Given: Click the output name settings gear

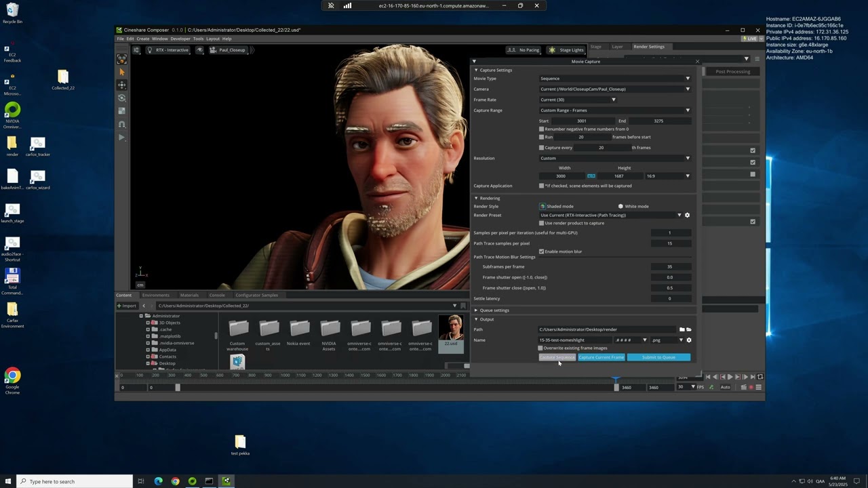Looking at the screenshot, I should [x=689, y=340].
